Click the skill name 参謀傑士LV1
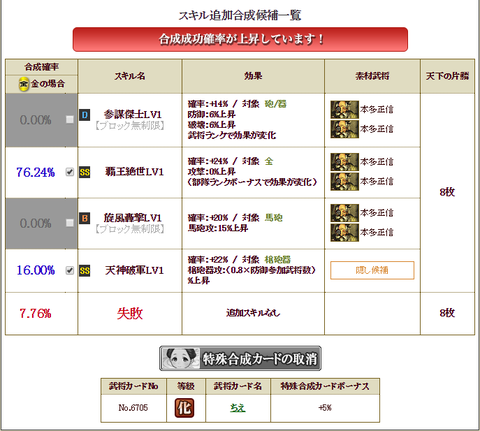This screenshot has height=431, width=480. 133,115
